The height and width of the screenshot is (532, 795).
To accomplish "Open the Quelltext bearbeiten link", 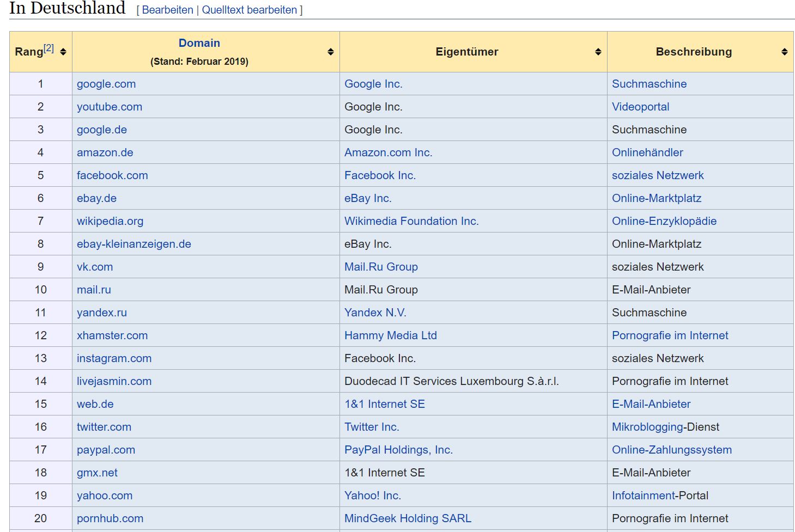I will pos(250,10).
